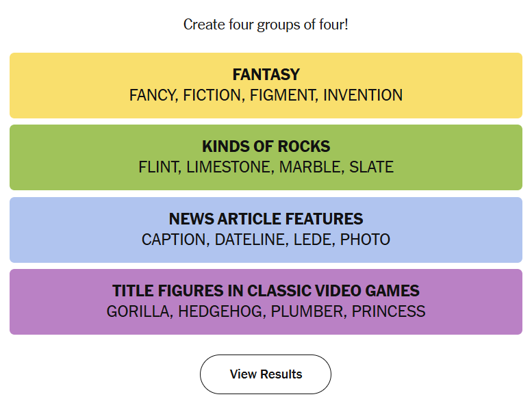Select the yellow FANTASY category title
Image resolution: width=532 pixels, height=399 pixels.
coord(266,75)
